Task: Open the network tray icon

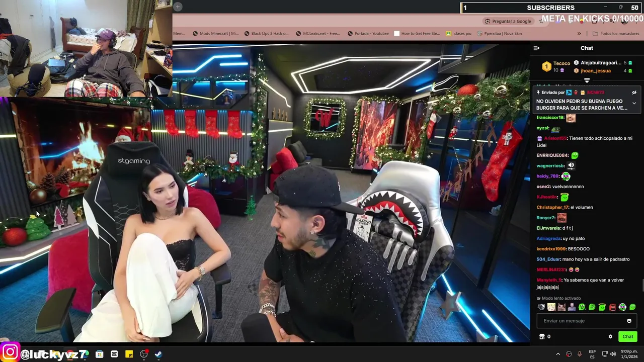Action: tap(605, 354)
